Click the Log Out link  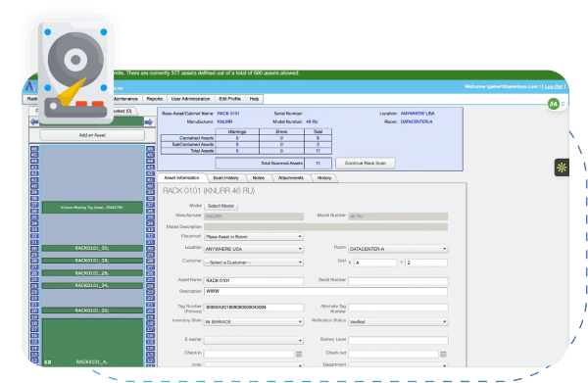click(x=554, y=86)
